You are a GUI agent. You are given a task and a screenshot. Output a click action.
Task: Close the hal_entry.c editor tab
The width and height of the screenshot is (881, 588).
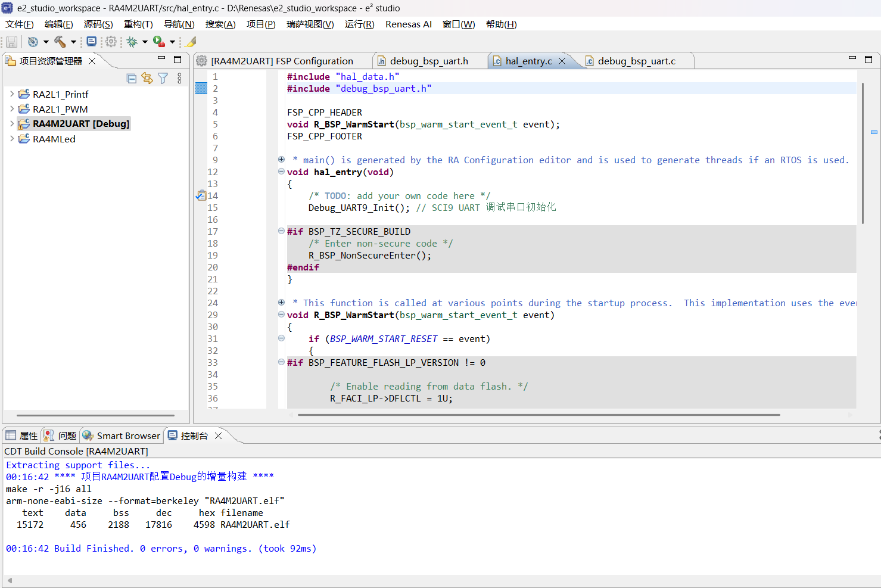point(562,61)
